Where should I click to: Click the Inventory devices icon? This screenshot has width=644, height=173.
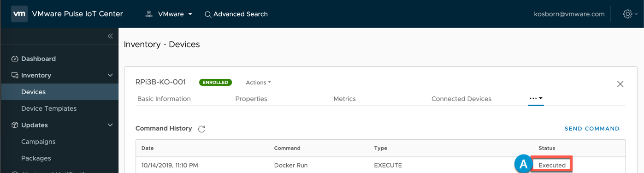coord(15,75)
